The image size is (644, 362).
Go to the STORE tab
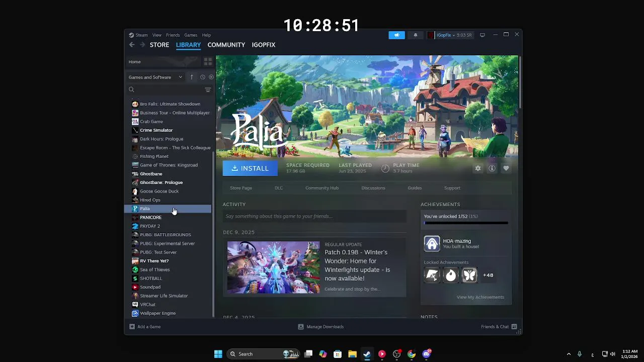pos(159,45)
